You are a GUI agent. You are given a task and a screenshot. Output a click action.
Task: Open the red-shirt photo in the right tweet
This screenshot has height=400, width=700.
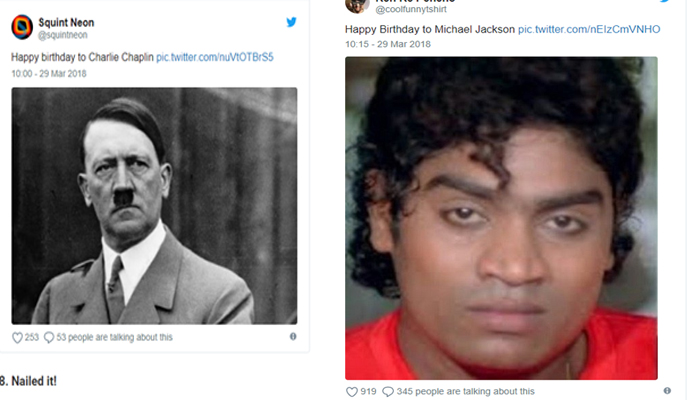(x=501, y=218)
